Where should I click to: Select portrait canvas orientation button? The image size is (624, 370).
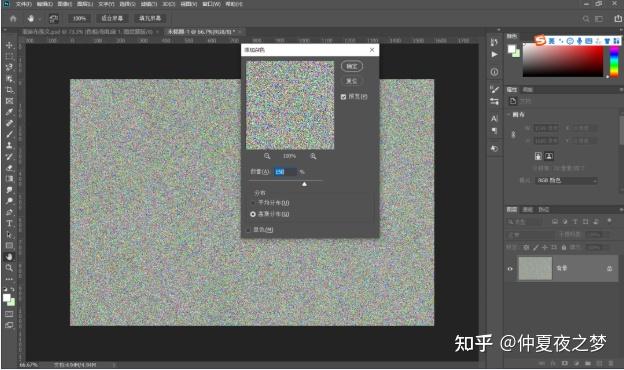tap(538, 156)
